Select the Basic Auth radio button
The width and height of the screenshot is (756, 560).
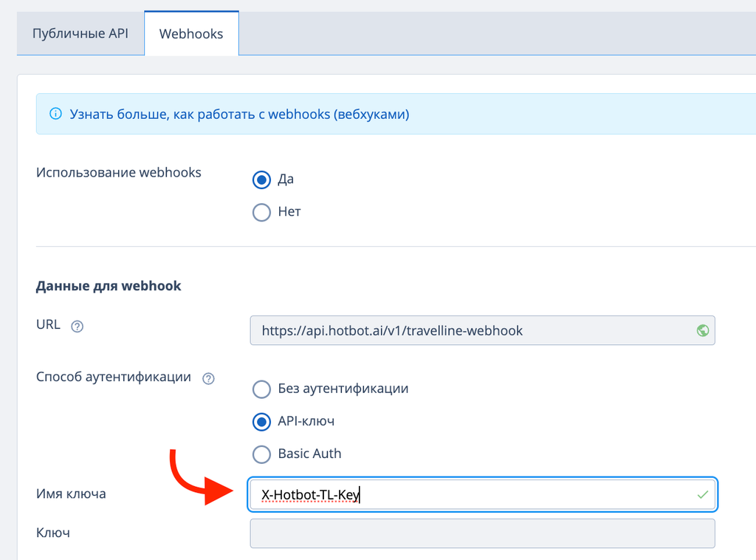tap(261, 454)
